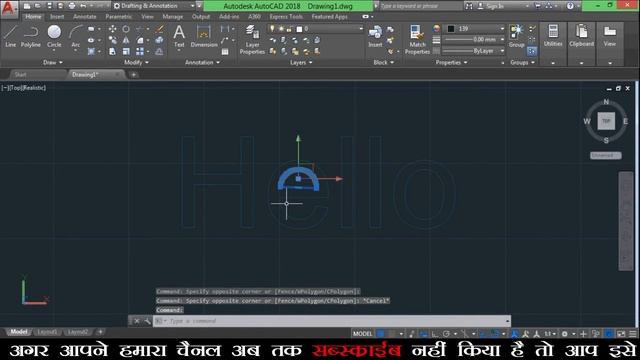Viewport: 640px width, 360px height.
Task: Click the Mirror tool in Modify panel
Action: pyautogui.click(x=126, y=40)
